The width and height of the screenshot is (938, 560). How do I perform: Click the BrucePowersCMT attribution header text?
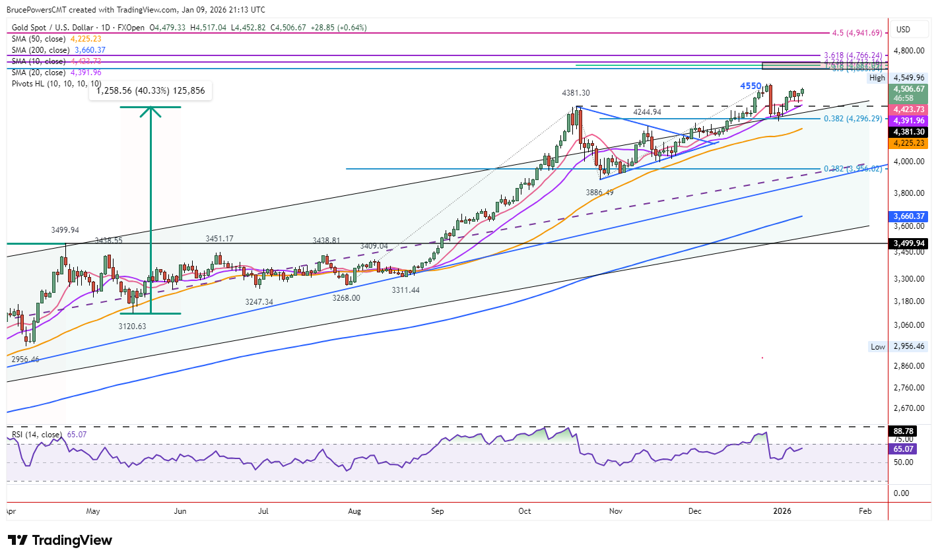pos(135,10)
